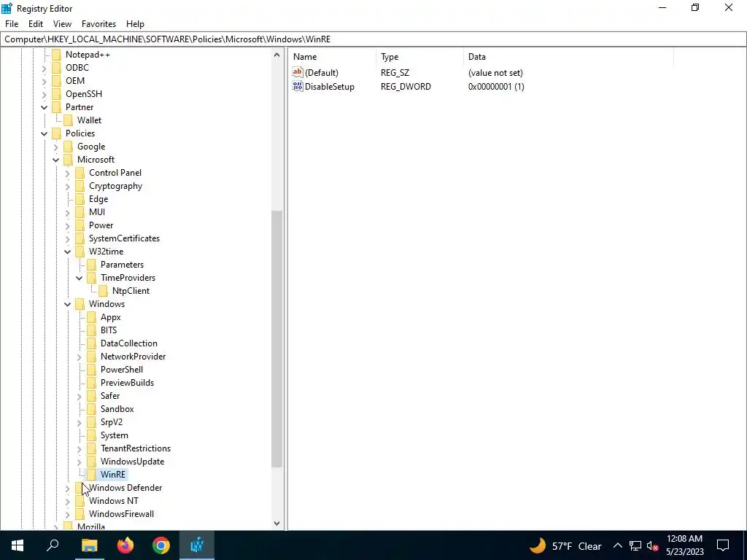Click the BITS key folder icon
This screenshot has height=560, width=747.
[91, 330]
